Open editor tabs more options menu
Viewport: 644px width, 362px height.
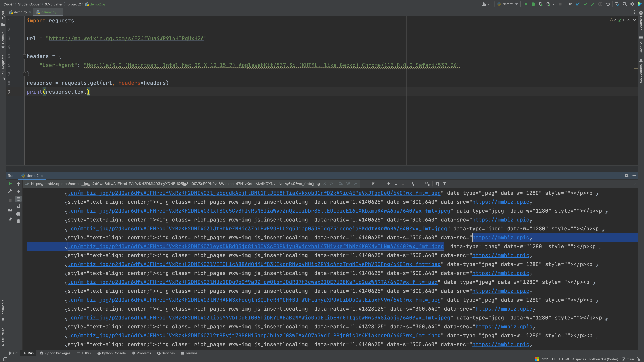pos(635,12)
